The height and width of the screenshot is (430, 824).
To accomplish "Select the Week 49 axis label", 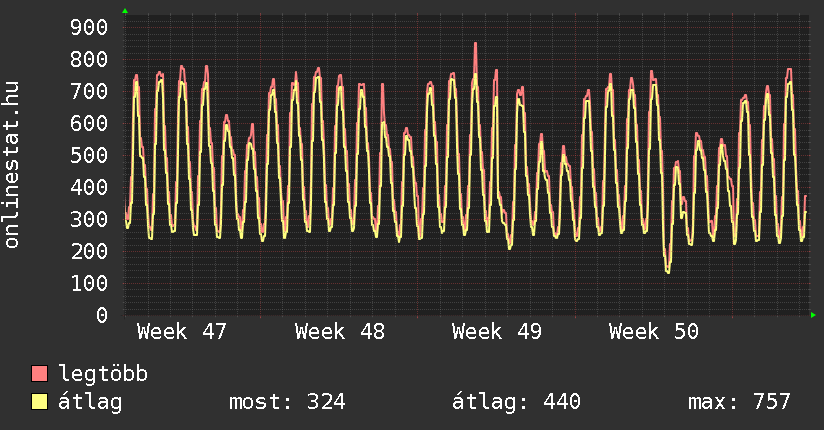I will tap(497, 332).
